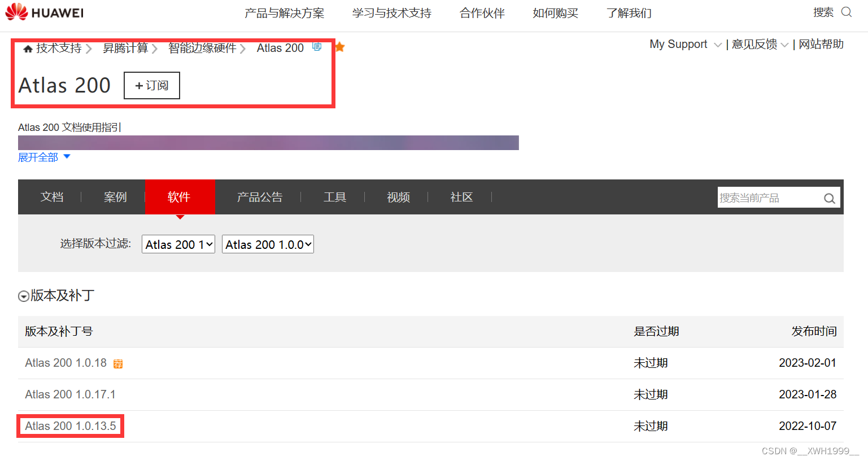Click the orange favorite star icon
Image resolution: width=868 pixels, height=461 pixels.
coord(339,47)
